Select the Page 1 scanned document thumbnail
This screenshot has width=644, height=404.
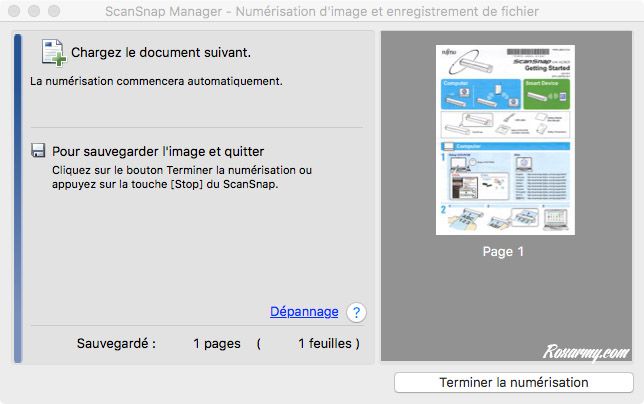502,139
